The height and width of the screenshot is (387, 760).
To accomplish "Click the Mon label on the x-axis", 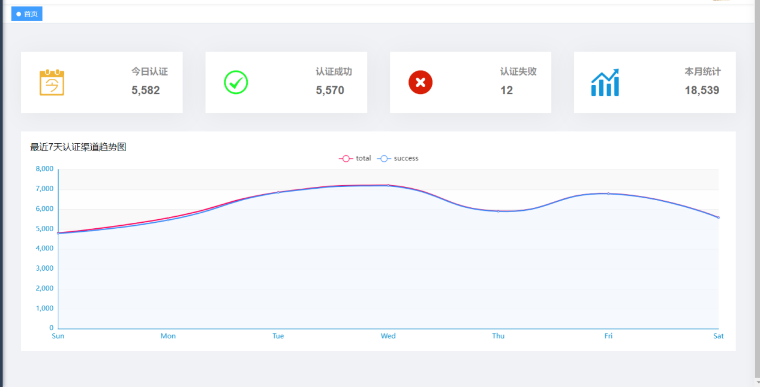I will coord(168,336).
